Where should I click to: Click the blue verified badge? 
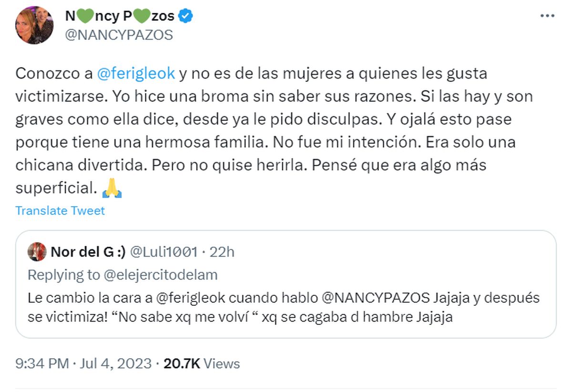click(x=185, y=17)
